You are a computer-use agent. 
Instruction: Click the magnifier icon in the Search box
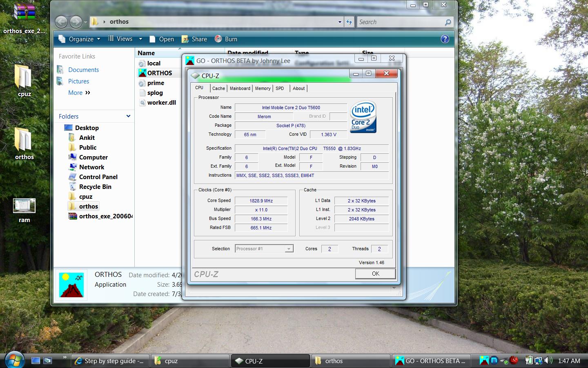[448, 22]
